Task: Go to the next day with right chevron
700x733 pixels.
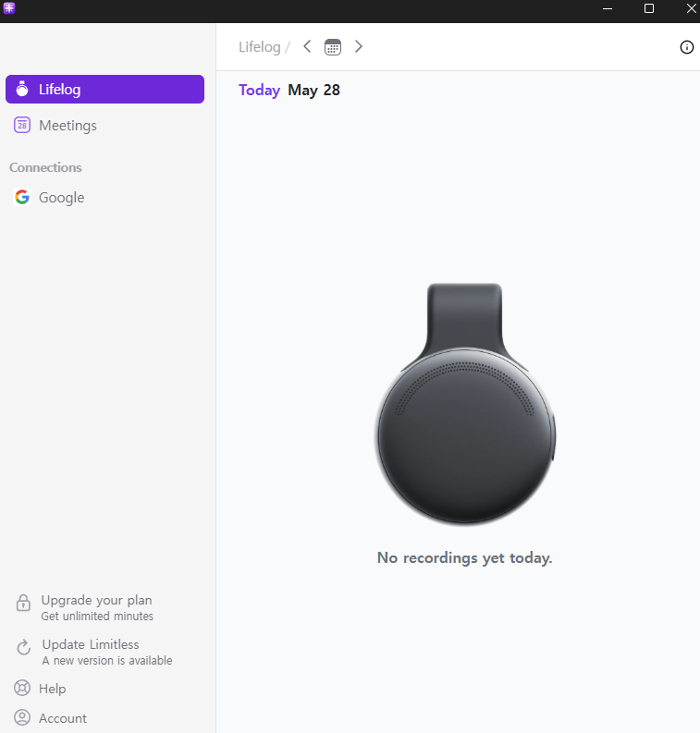Action: (358, 47)
